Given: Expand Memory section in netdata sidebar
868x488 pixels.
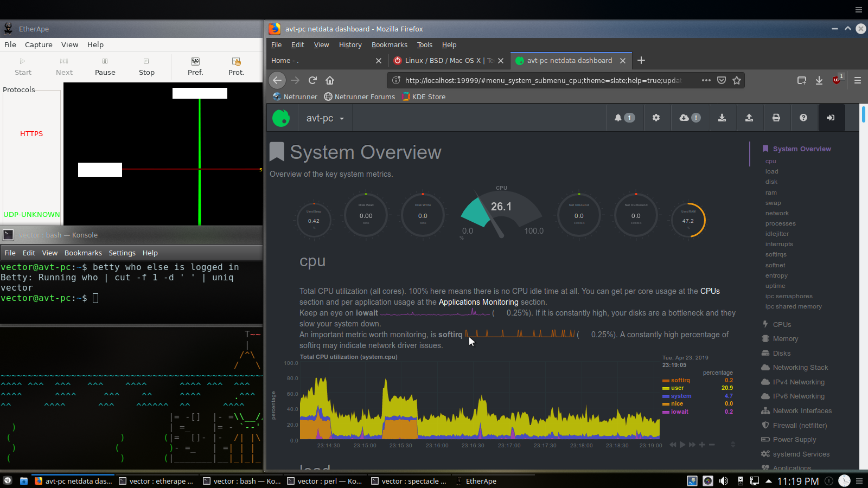Looking at the screenshot, I should [785, 338].
